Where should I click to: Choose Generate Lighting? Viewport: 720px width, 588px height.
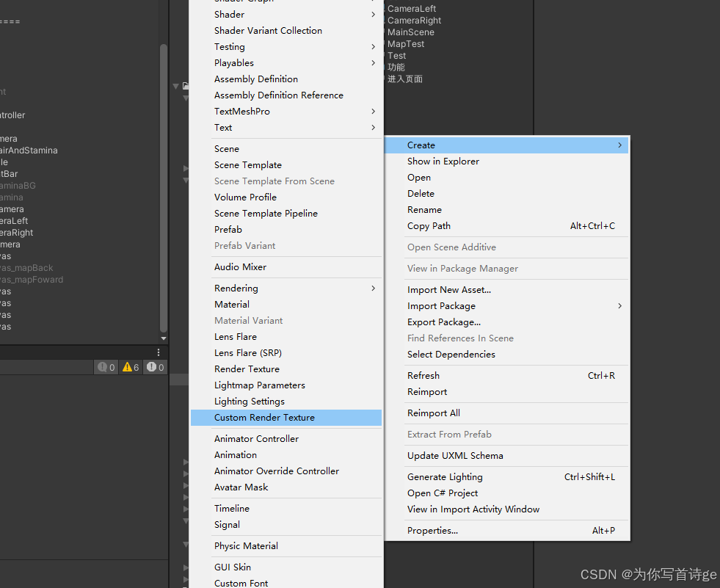coord(507,477)
